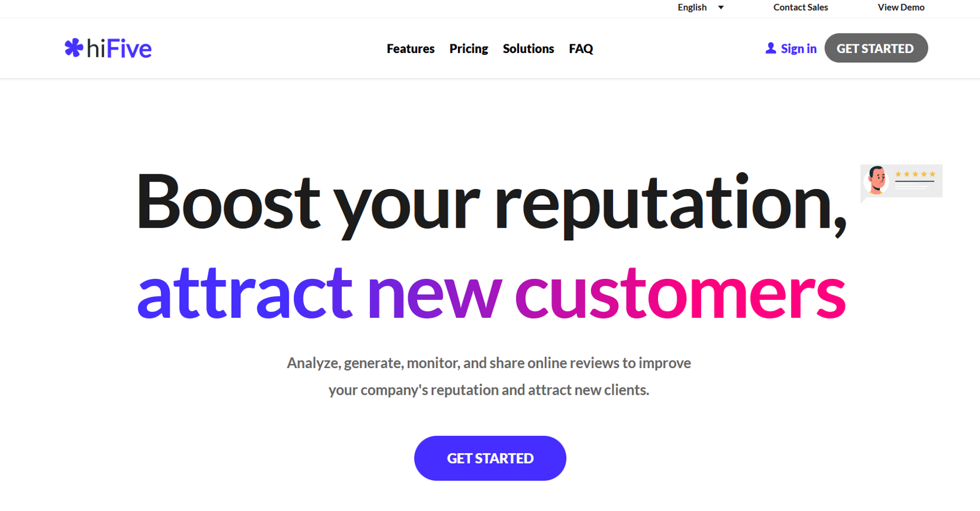Open the Features menu item

tap(410, 48)
